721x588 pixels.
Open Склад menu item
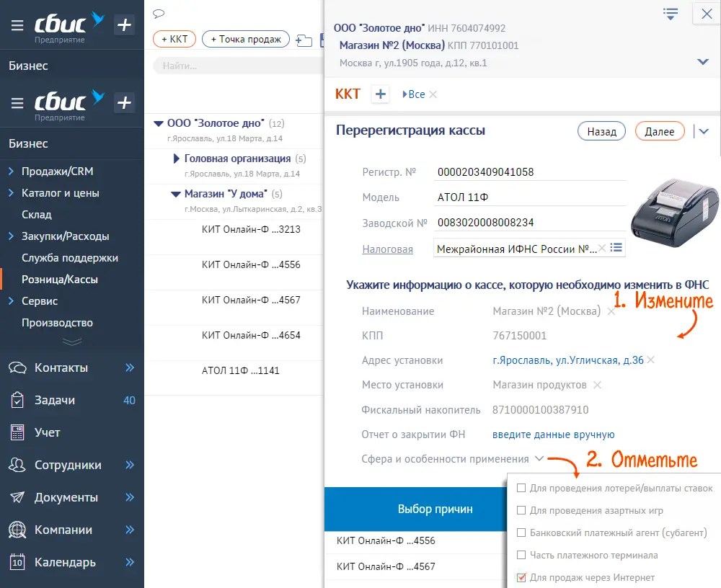tap(36, 215)
